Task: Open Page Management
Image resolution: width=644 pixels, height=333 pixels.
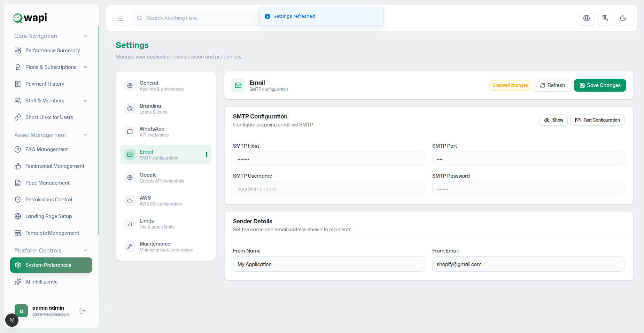Action: tap(51, 183)
